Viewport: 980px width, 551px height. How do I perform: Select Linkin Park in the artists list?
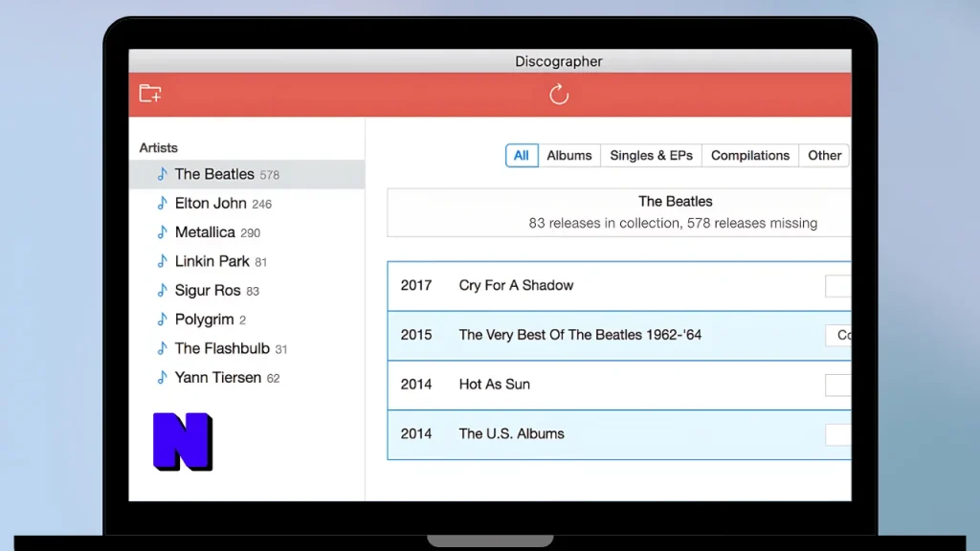(x=247, y=261)
